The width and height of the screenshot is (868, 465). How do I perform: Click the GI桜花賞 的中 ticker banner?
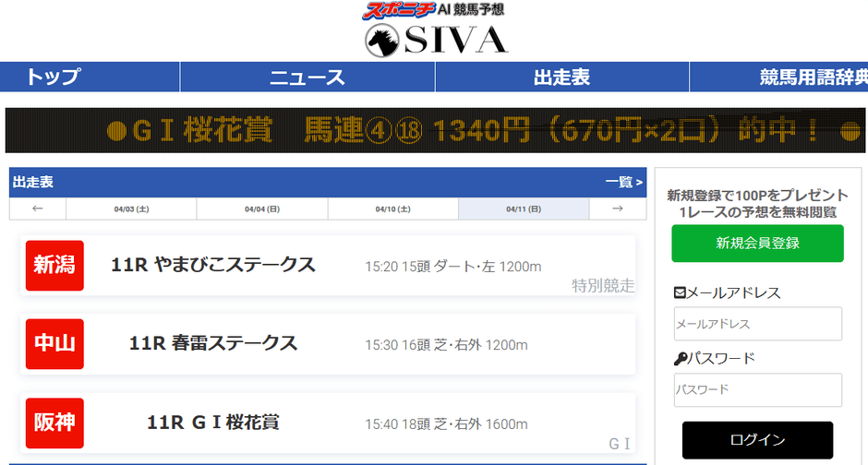(x=435, y=130)
